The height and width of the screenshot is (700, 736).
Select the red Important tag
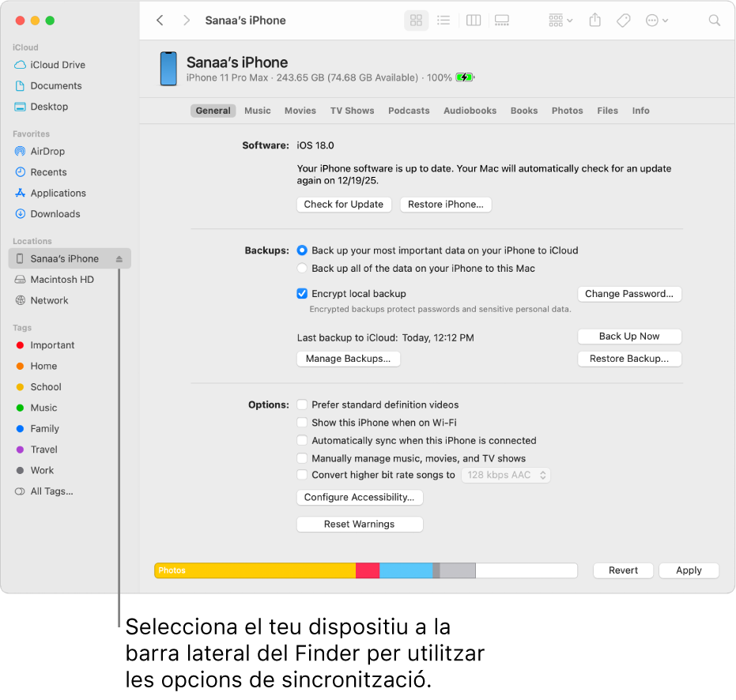(x=45, y=345)
